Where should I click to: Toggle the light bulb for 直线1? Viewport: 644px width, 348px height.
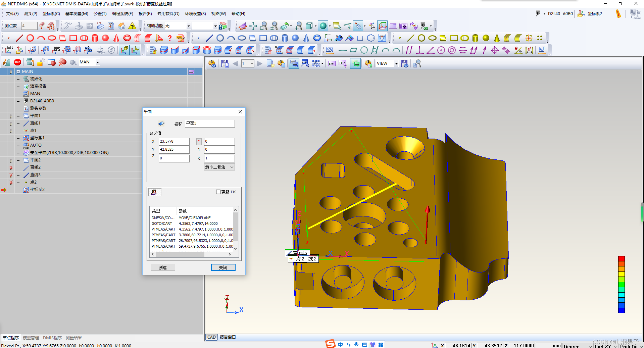11,123
